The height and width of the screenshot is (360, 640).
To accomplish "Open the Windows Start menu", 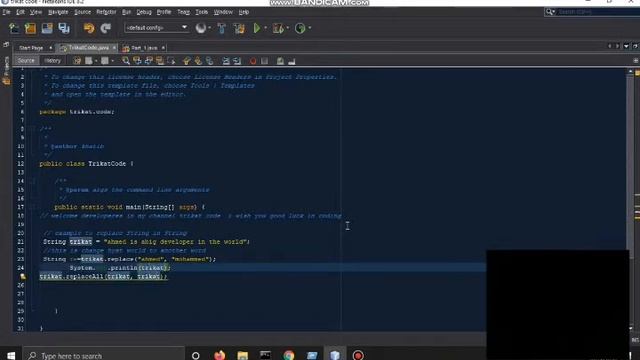I will (11, 356).
